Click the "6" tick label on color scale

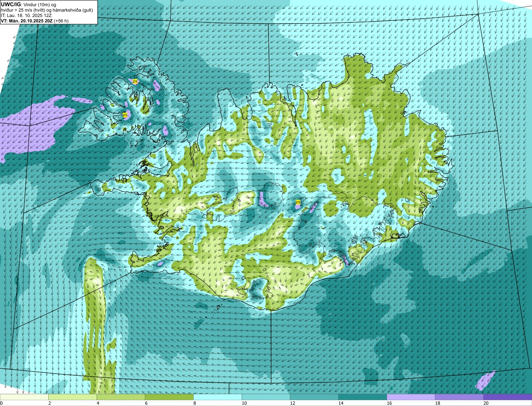[146, 403]
